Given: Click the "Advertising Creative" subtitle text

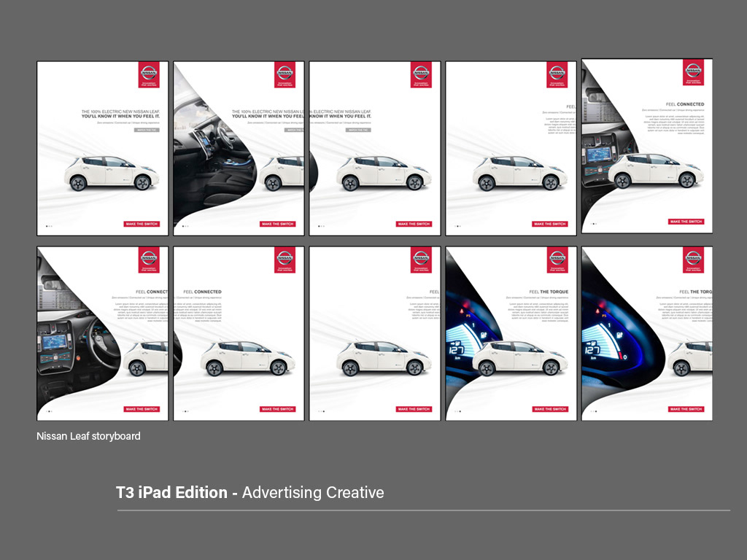Looking at the screenshot, I should [x=313, y=492].
